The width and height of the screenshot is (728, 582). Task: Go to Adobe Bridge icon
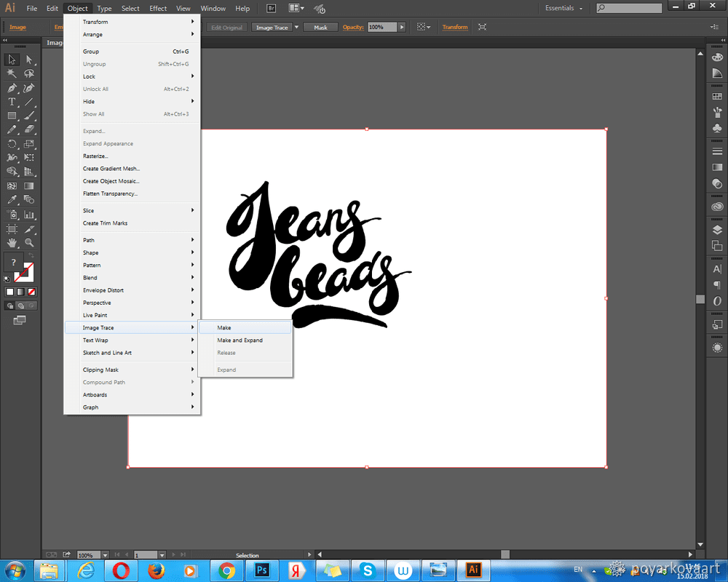click(271, 8)
